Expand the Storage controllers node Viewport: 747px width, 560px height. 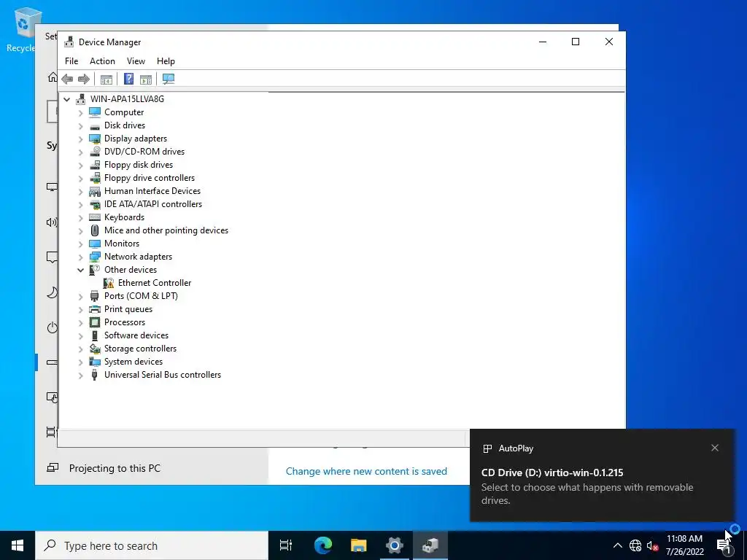80,349
